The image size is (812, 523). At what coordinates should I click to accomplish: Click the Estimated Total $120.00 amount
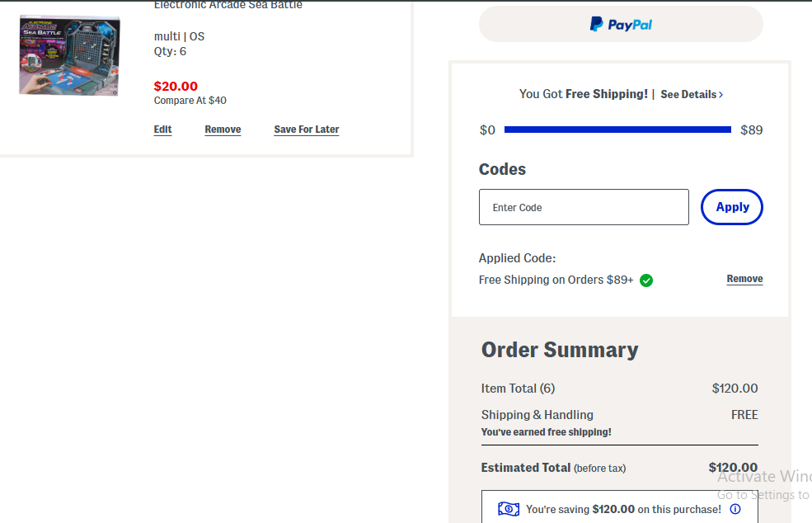pyautogui.click(x=733, y=468)
